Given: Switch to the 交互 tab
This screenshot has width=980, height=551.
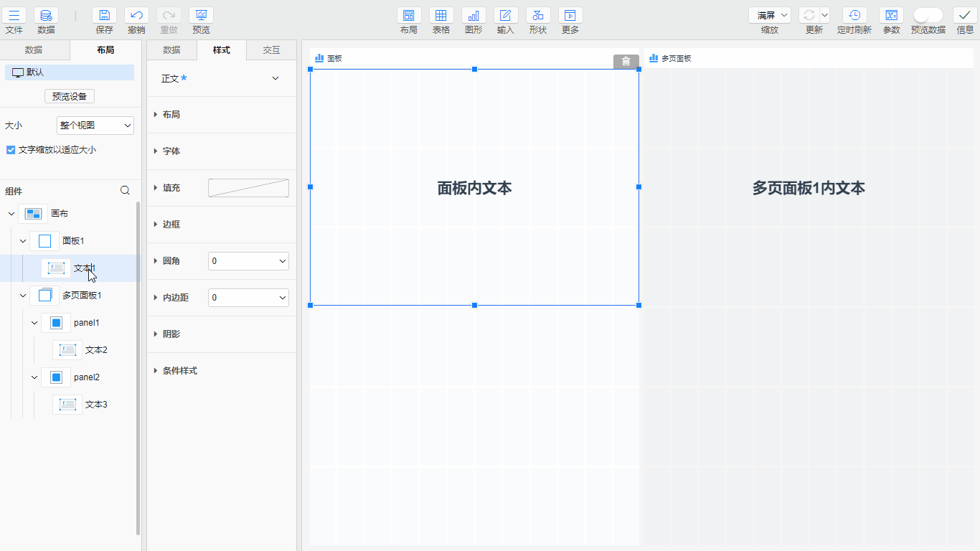Looking at the screenshot, I should coord(271,50).
